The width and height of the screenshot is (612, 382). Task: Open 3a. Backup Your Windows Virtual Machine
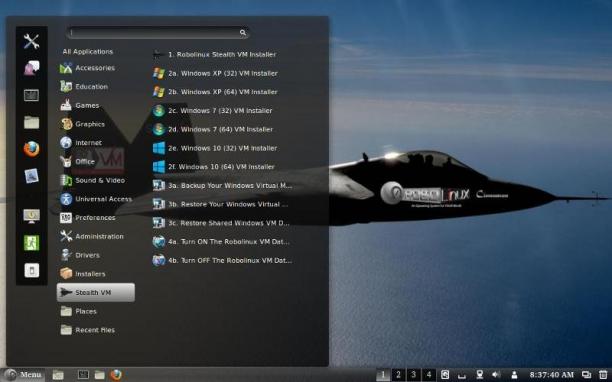(x=222, y=186)
